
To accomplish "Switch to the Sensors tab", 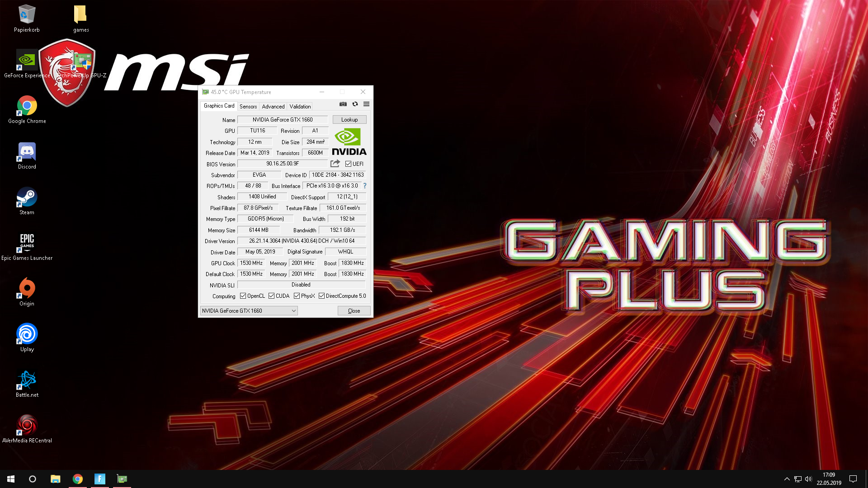I will pyautogui.click(x=248, y=107).
